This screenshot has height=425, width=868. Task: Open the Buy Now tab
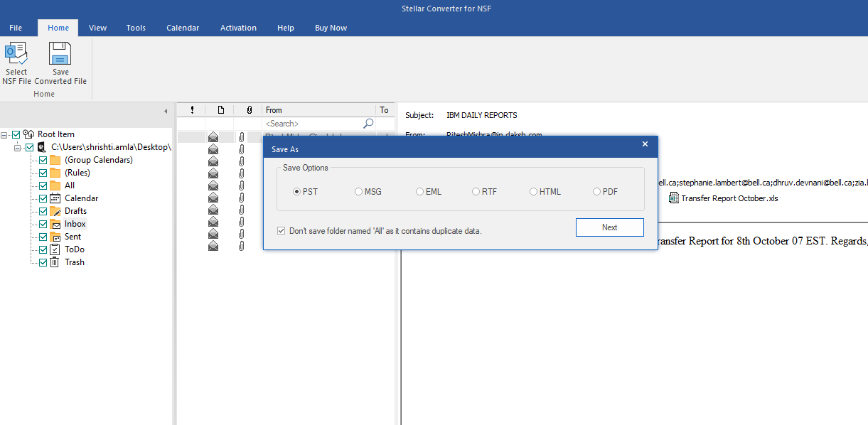[331, 28]
